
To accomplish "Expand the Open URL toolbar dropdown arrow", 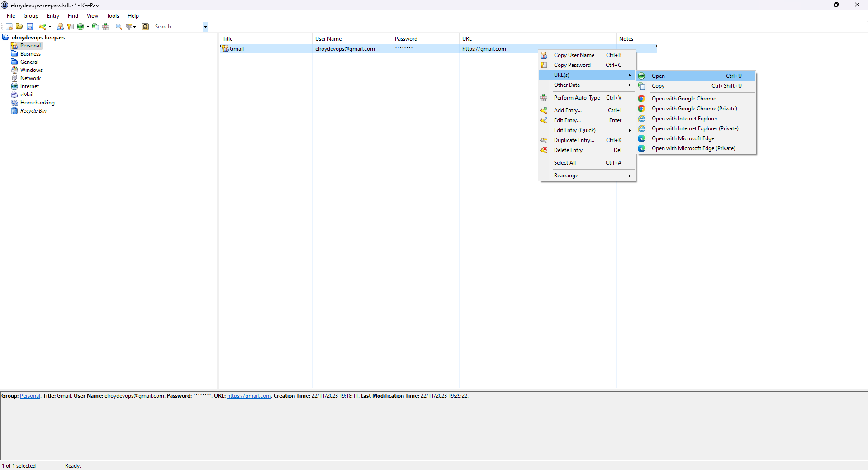I will coord(88,27).
